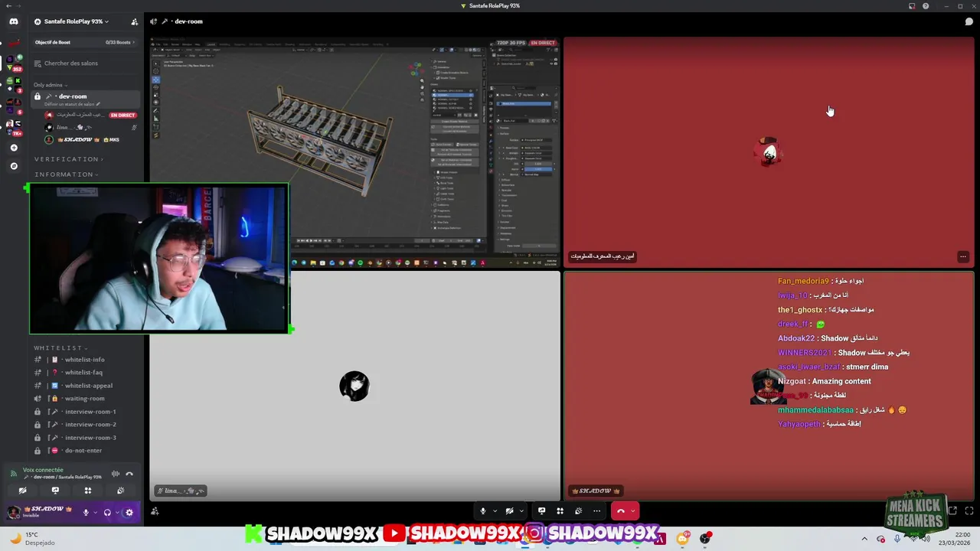Show hidden system tray icons arrow
Image resolution: width=980 pixels, height=551 pixels.
click(864, 539)
